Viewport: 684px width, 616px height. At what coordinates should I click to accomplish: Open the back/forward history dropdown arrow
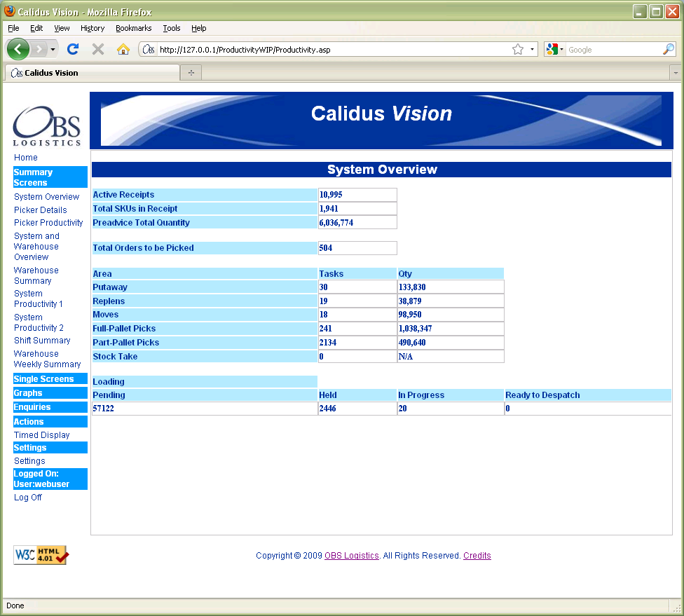[53, 49]
